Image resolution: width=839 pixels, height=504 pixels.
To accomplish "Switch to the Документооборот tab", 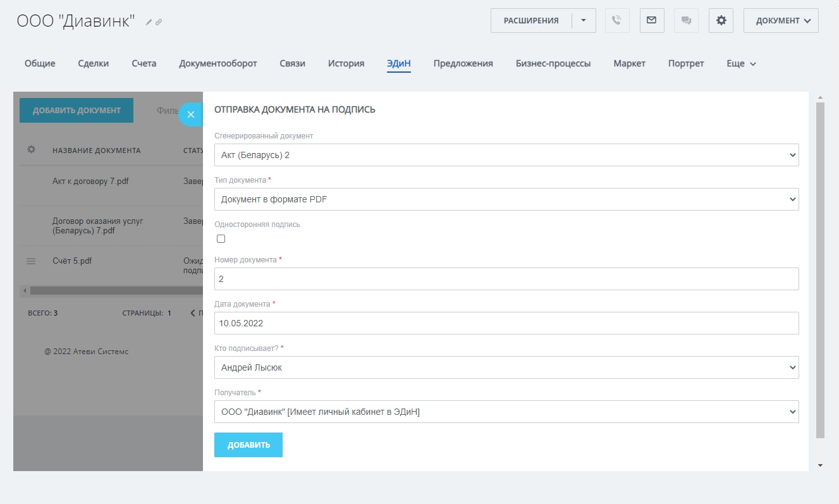I will coord(217,63).
